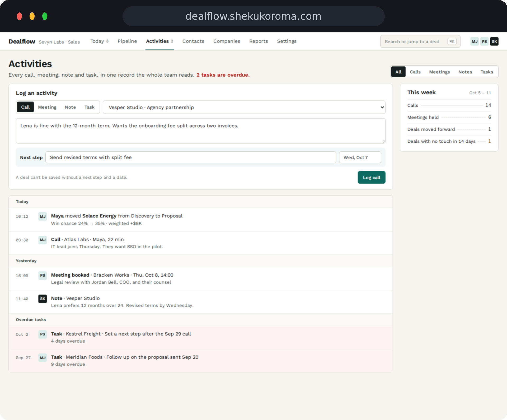Select Meeting activity type
Screen dimensions: 507x420
tap(47, 107)
